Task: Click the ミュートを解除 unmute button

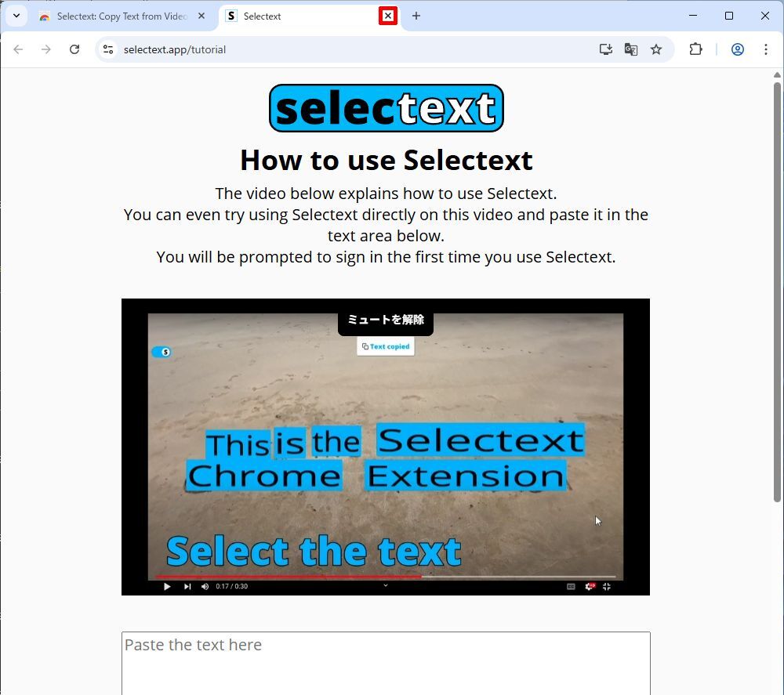Action: (386, 320)
